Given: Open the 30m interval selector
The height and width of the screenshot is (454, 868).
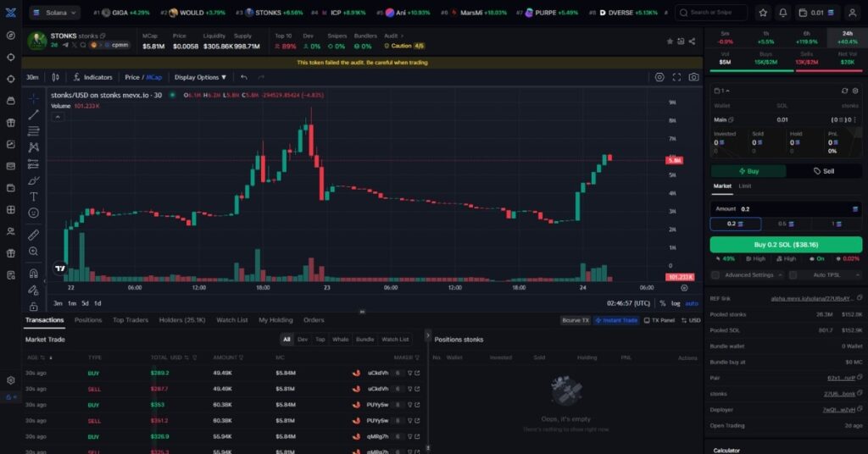Looking at the screenshot, I should tap(32, 77).
